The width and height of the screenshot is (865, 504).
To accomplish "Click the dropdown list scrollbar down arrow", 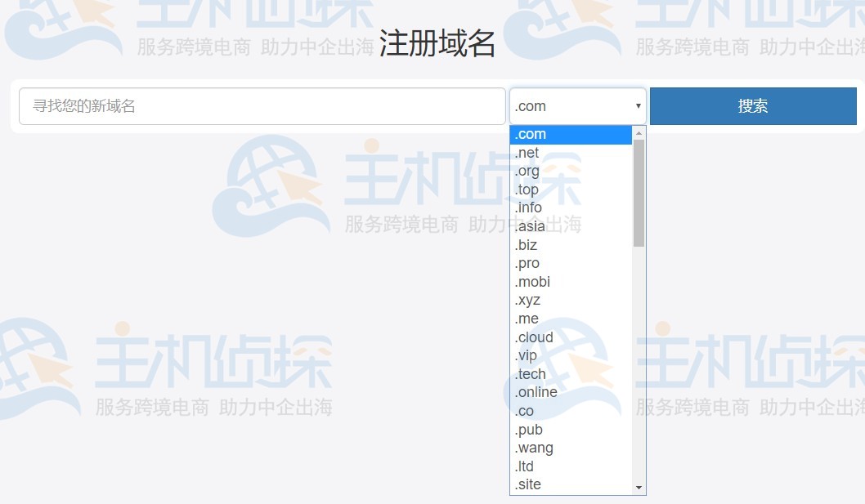I will coord(639,488).
